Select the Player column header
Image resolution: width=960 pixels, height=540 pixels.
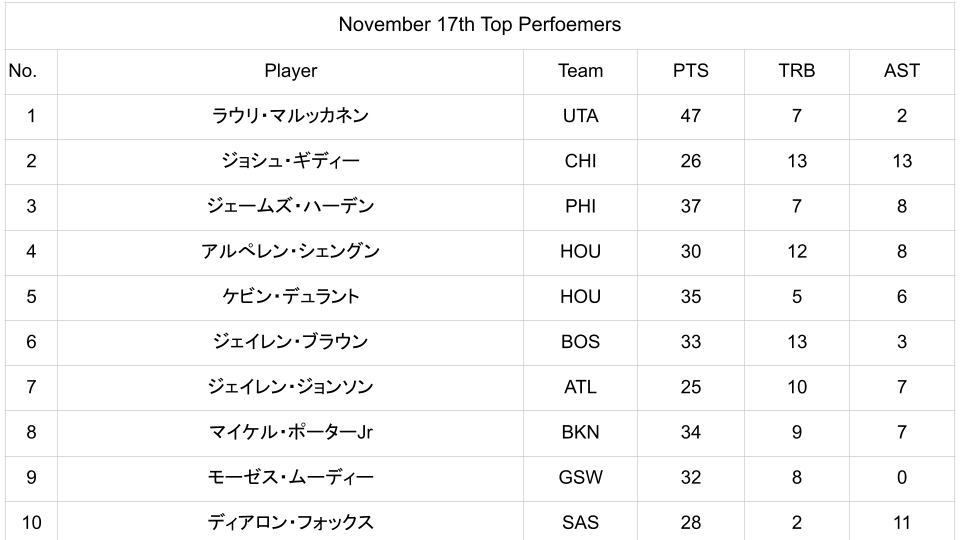pos(290,71)
